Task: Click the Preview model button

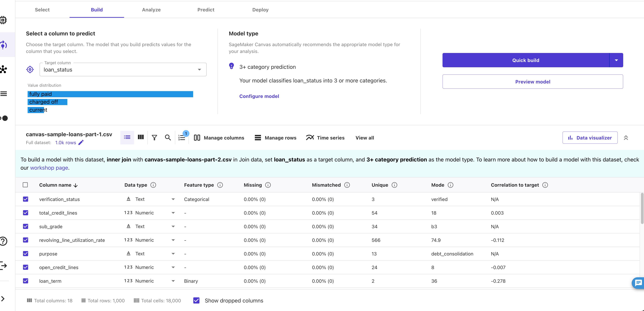Action: tap(533, 82)
